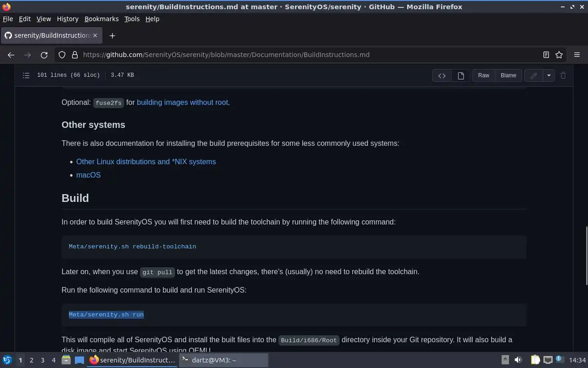
Task: Click the show desktop taskbar icon
Action: (x=79, y=360)
